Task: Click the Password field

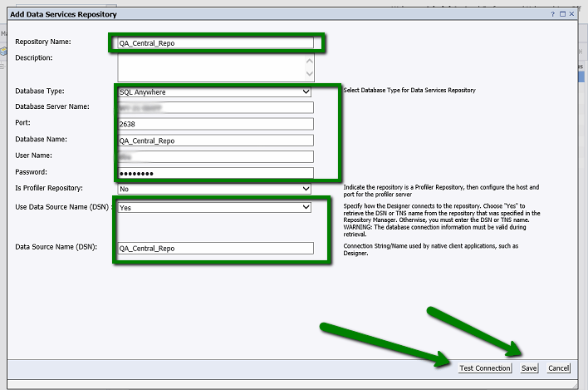Action: click(x=215, y=173)
